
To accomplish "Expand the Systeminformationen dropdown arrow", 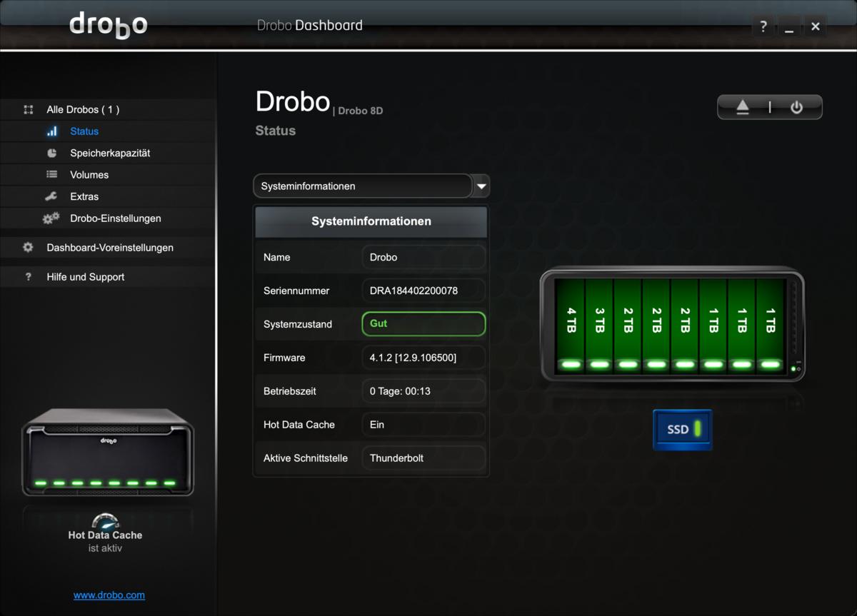I will (x=481, y=186).
